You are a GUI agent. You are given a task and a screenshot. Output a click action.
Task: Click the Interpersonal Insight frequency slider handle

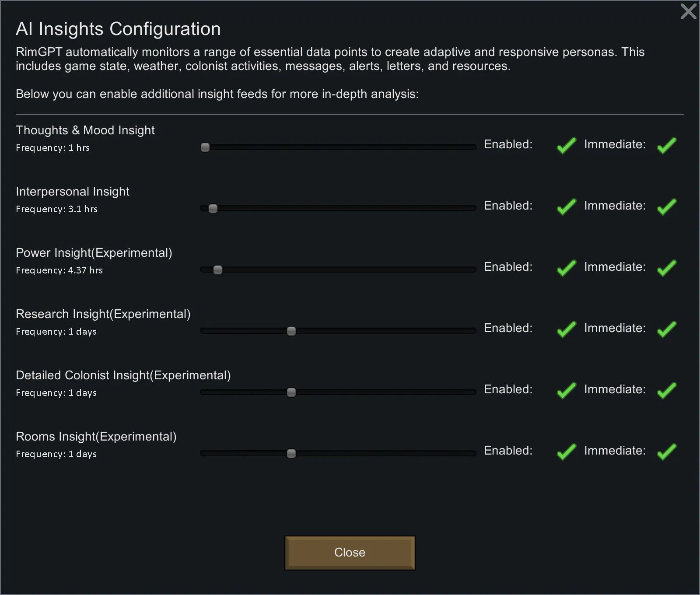213,209
